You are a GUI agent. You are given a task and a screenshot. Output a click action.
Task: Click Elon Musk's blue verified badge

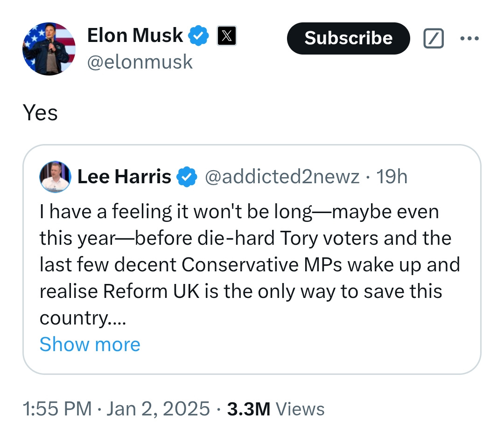[x=198, y=36]
